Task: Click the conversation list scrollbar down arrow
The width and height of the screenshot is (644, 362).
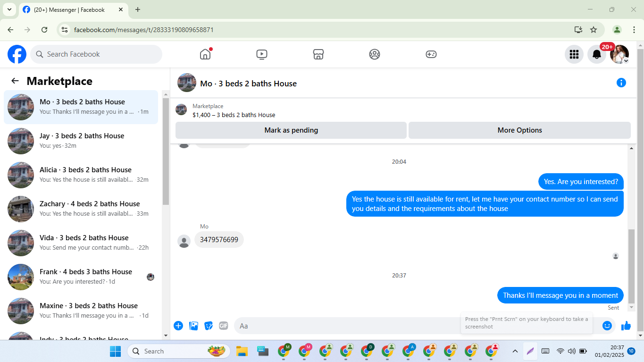Action: [x=166, y=336]
